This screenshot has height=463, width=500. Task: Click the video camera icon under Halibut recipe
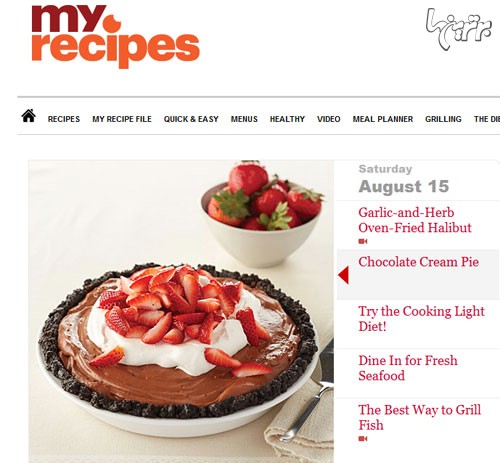click(363, 241)
